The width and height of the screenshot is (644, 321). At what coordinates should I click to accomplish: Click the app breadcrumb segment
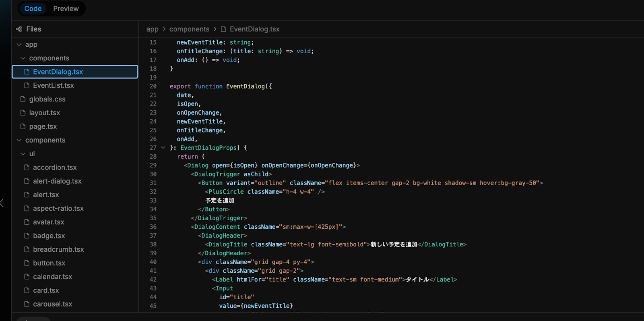tap(153, 29)
